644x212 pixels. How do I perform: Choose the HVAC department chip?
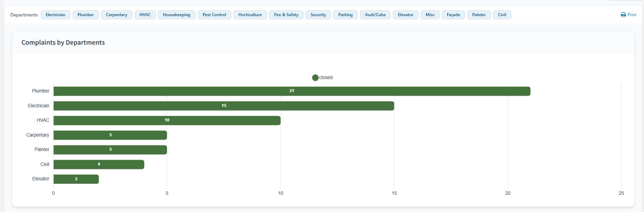[145, 15]
